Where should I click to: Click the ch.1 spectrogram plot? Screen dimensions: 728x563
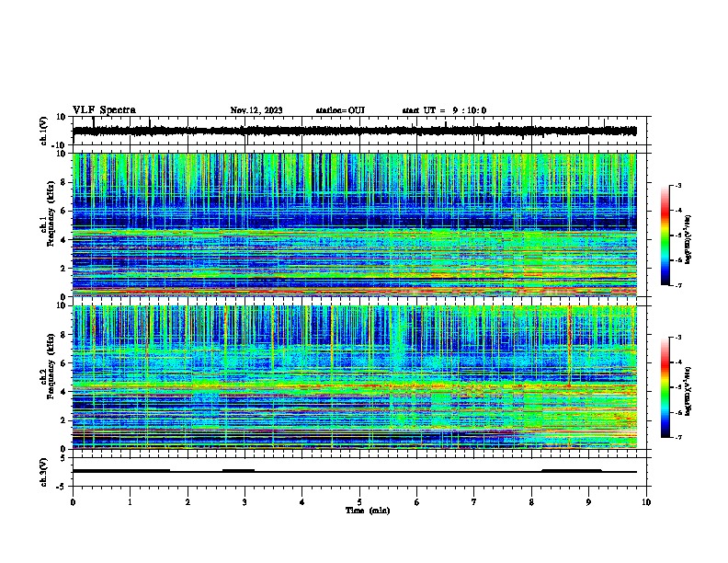[x=355, y=224]
